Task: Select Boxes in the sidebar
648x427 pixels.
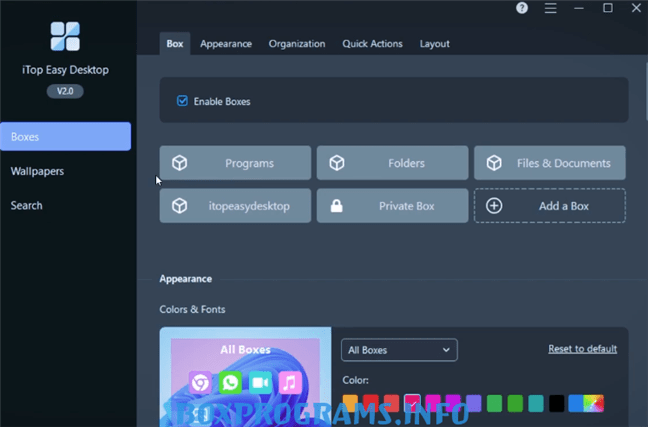Action: pyautogui.click(x=65, y=136)
